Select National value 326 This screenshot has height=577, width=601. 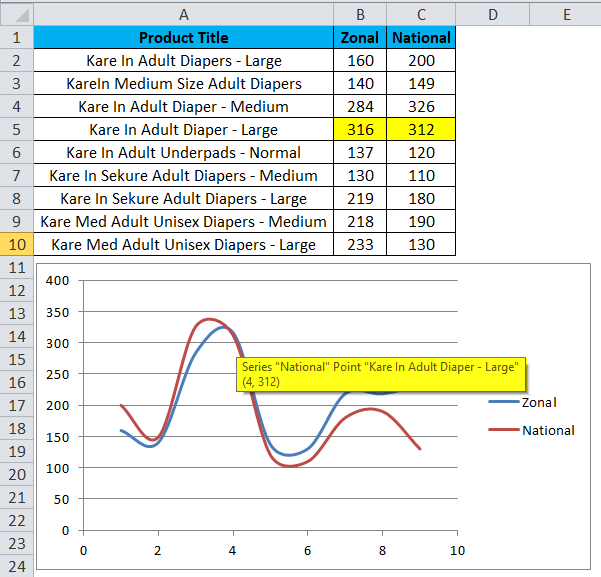point(421,107)
